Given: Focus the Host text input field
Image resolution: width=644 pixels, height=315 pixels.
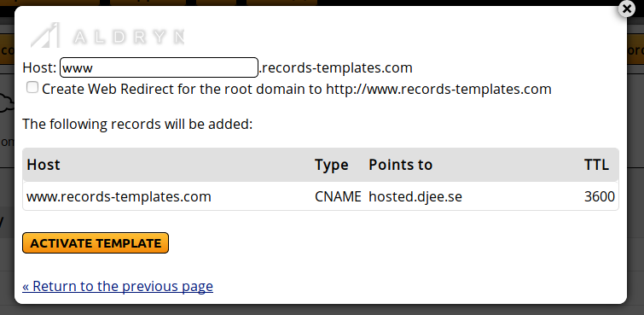Looking at the screenshot, I should [159, 67].
